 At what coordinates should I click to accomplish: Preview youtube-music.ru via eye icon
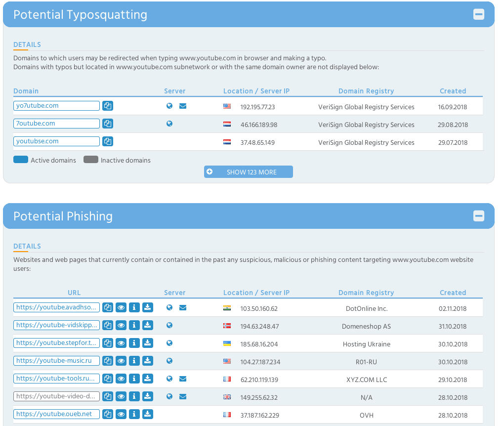pos(121,361)
